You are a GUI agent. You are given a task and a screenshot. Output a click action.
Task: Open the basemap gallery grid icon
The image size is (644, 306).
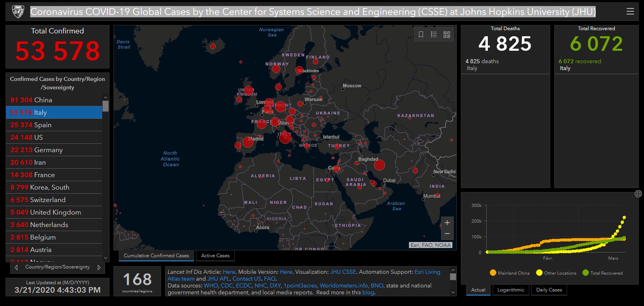(x=447, y=35)
